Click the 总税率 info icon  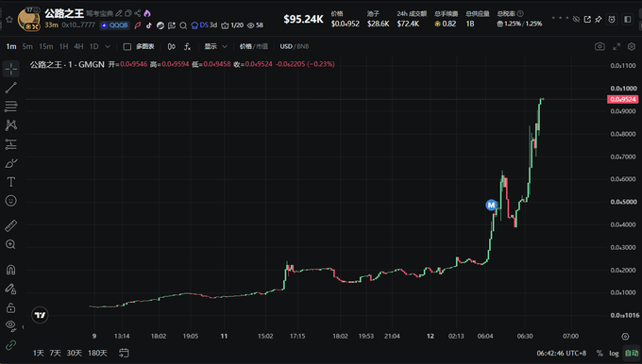(x=520, y=13)
